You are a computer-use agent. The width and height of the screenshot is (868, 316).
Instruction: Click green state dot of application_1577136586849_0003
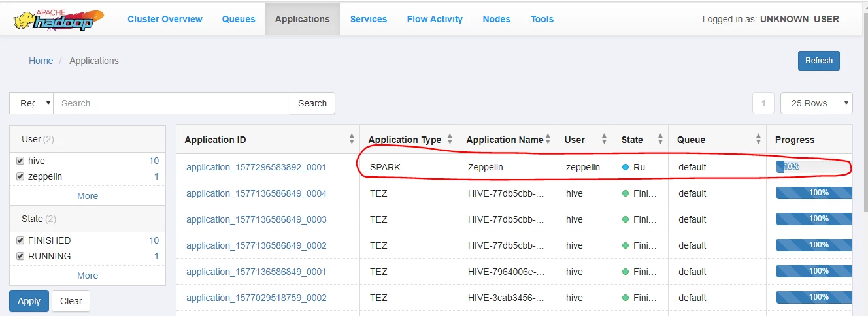coord(626,219)
